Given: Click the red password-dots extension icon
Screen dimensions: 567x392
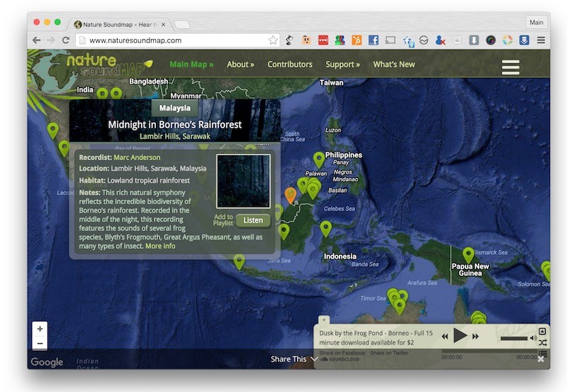Looking at the screenshot, I should click(x=323, y=40).
